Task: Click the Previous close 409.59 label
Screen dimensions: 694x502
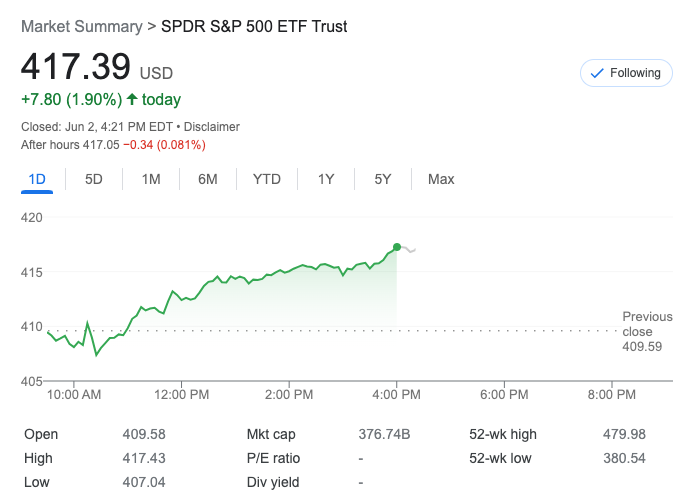Action: [647, 331]
